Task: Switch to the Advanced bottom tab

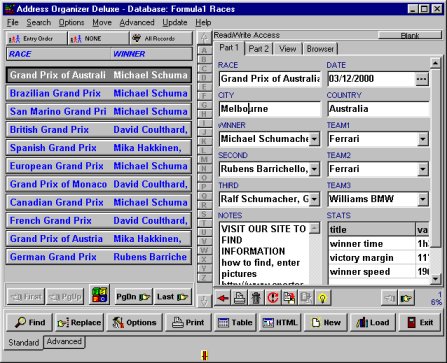Action: point(64,341)
